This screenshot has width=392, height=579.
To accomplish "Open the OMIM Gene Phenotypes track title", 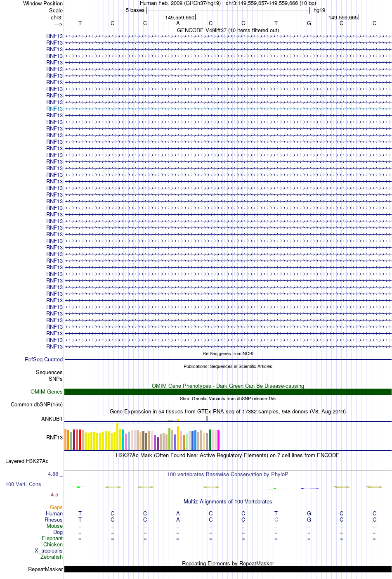I will 228,386.
